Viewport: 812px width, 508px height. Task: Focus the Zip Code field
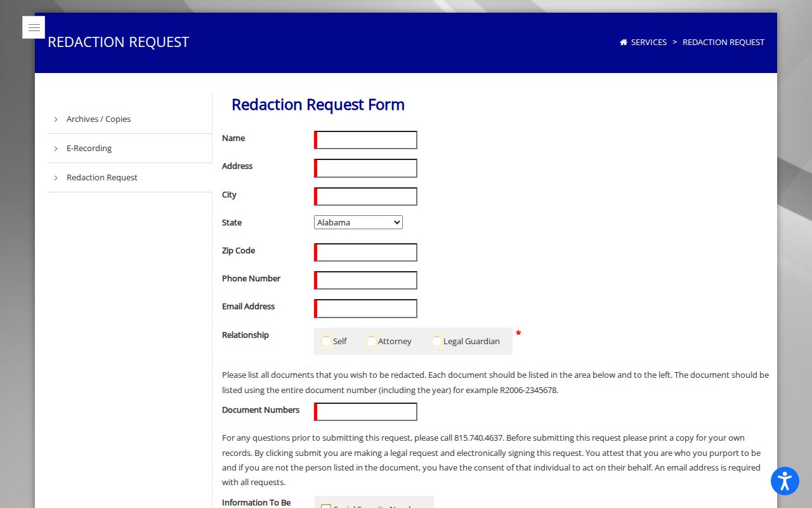coord(366,253)
